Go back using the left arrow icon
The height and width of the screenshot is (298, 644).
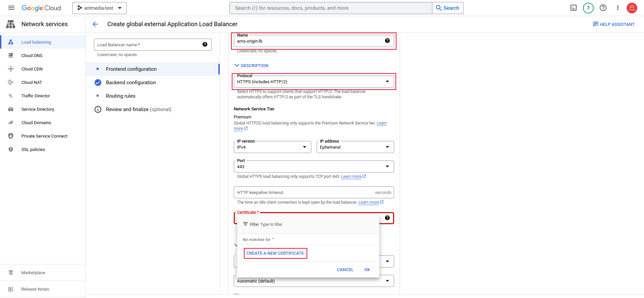95,24
